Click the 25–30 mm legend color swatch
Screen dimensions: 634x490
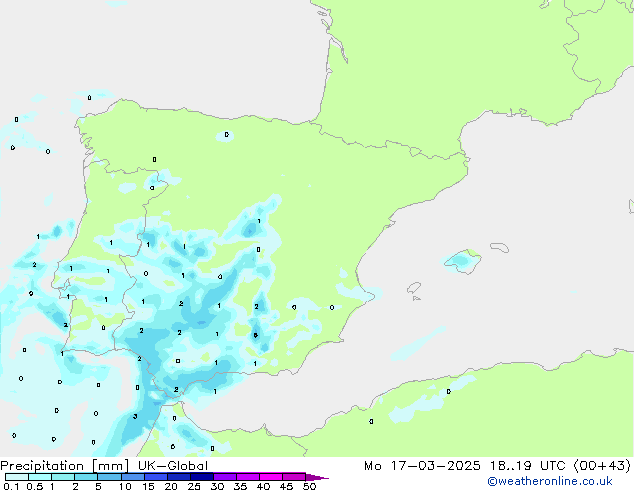(x=201, y=477)
